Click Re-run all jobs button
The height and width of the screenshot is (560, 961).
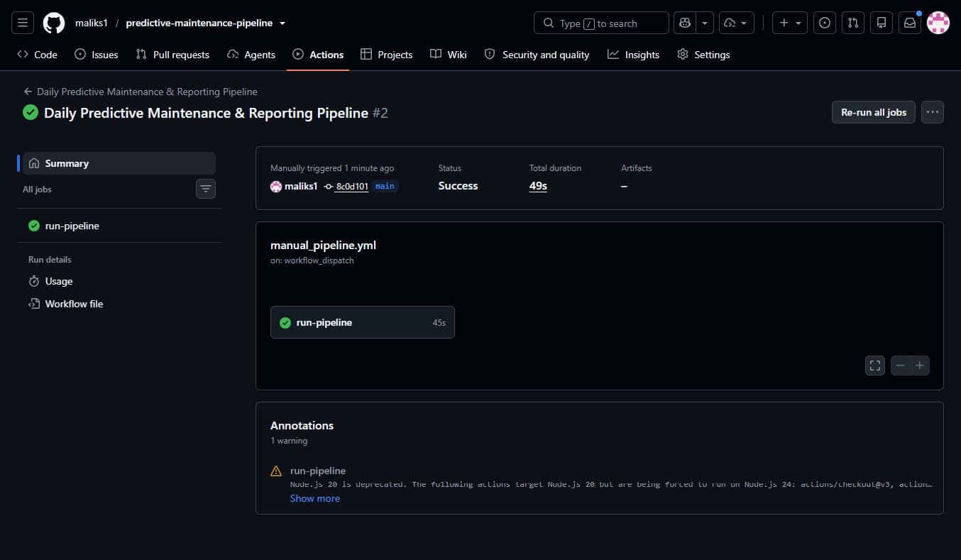point(874,112)
